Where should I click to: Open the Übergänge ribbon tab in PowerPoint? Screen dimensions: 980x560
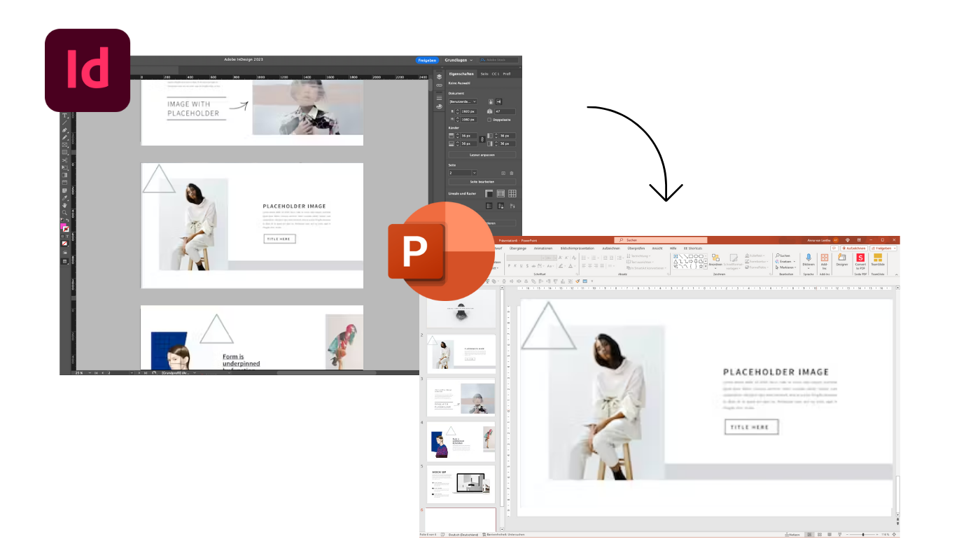click(517, 248)
